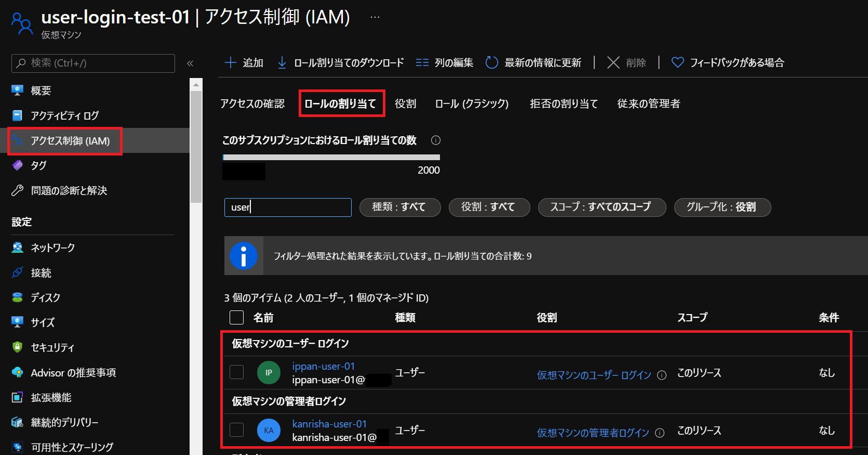Click the sidebar vertical scrollbar thumb
868x455 pixels.
[196, 147]
